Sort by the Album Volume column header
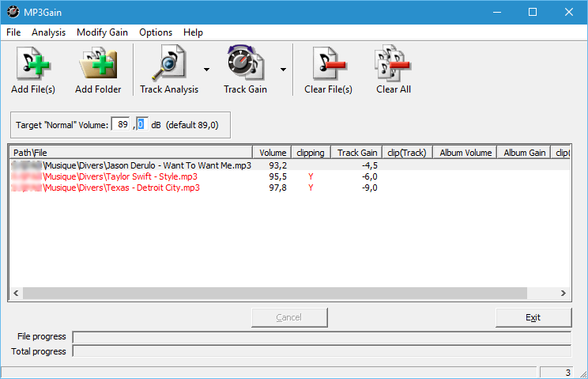 pyautogui.click(x=465, y=153)
